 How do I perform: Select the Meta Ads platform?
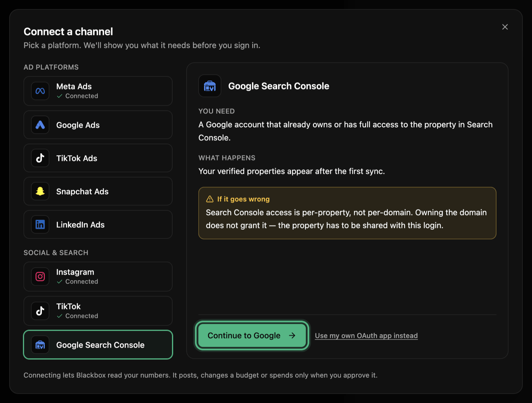pos(98,91)
